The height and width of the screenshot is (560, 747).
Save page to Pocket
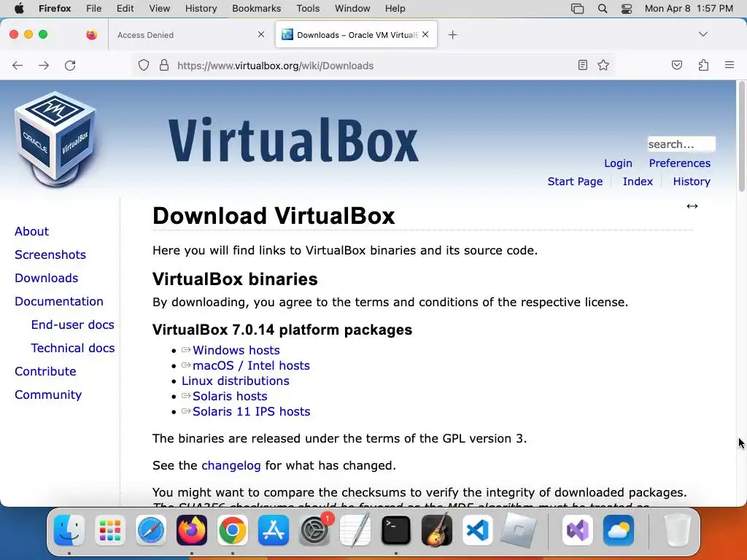pyautogui.click(x=676, y=65)
